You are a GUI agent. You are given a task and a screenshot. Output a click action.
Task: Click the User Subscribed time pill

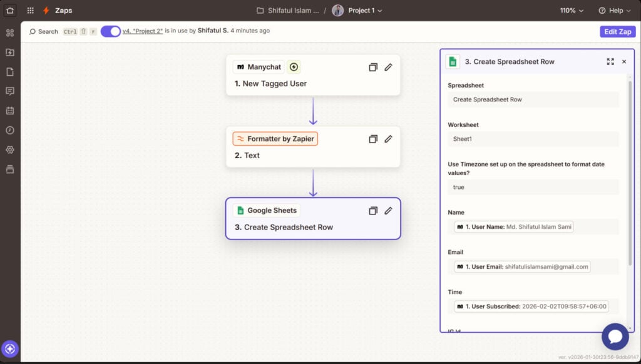coord(531,306)
